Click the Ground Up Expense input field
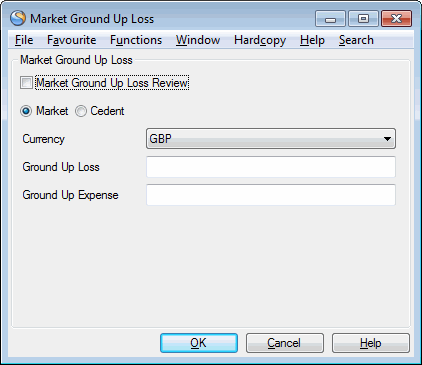 pos(271,195)
